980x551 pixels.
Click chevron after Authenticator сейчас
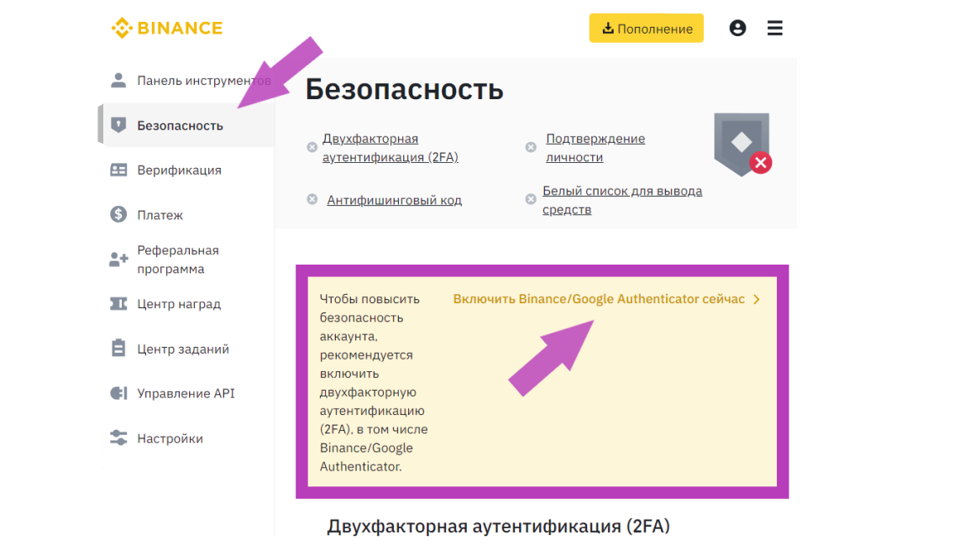pos(757,300)
